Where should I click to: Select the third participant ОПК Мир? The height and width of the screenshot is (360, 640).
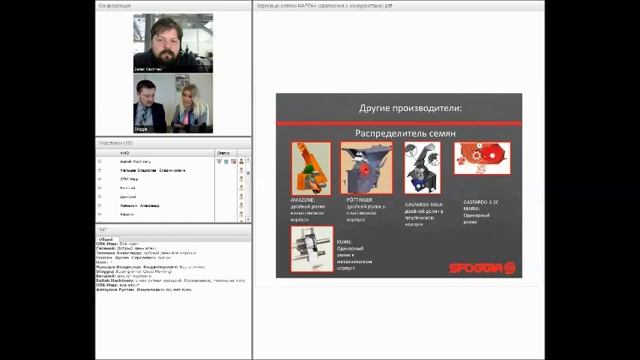point(129,179)
